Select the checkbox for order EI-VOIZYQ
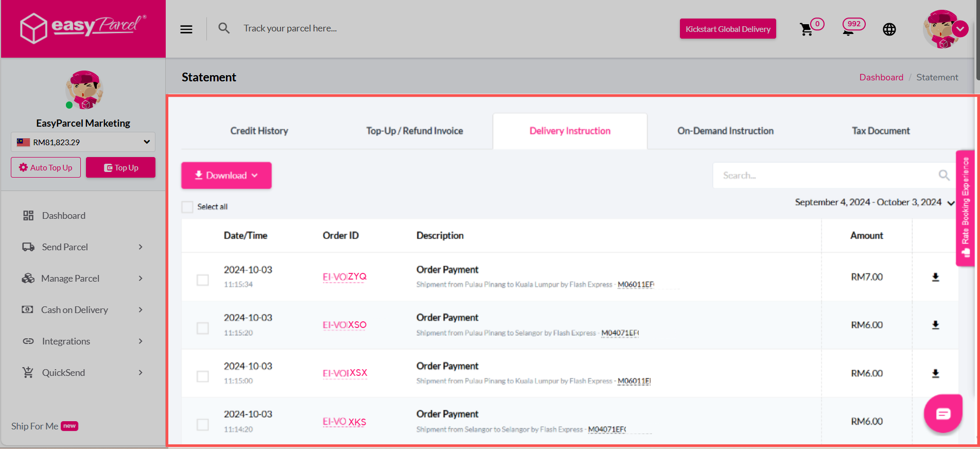This screenshot has height=449, width=980. coord(203,280)
